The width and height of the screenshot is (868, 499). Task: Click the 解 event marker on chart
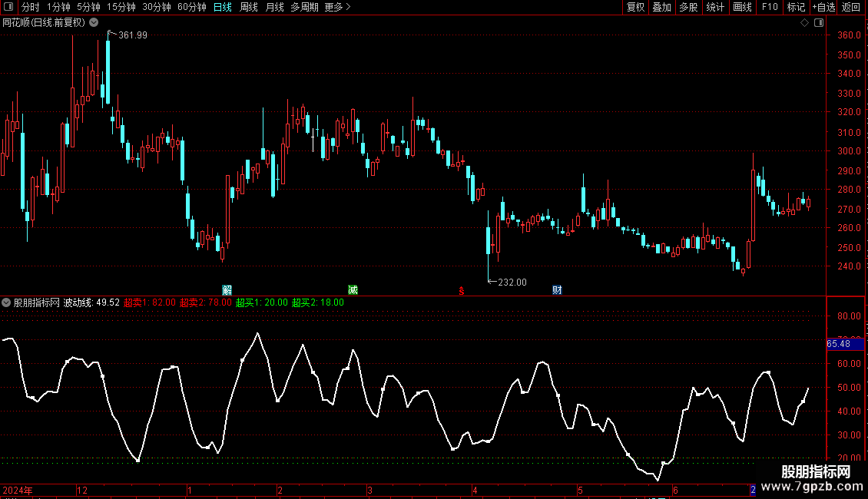tap(227, 290)
